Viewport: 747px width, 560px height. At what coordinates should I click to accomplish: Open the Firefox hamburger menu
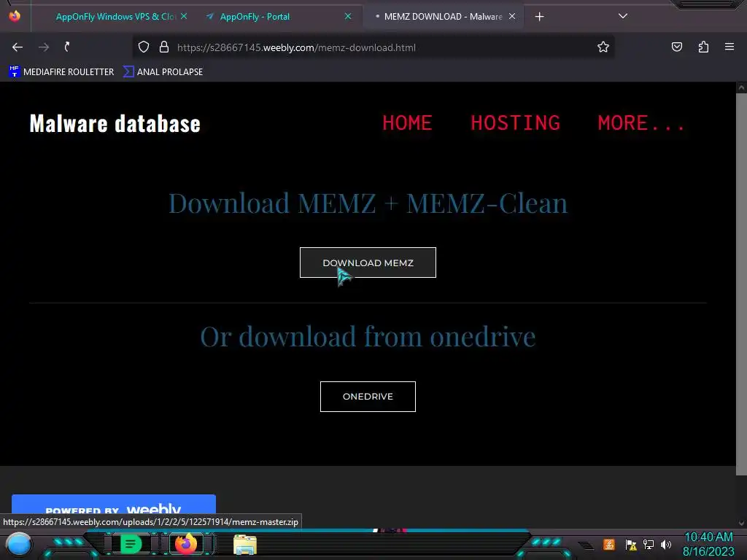point(729,47)
